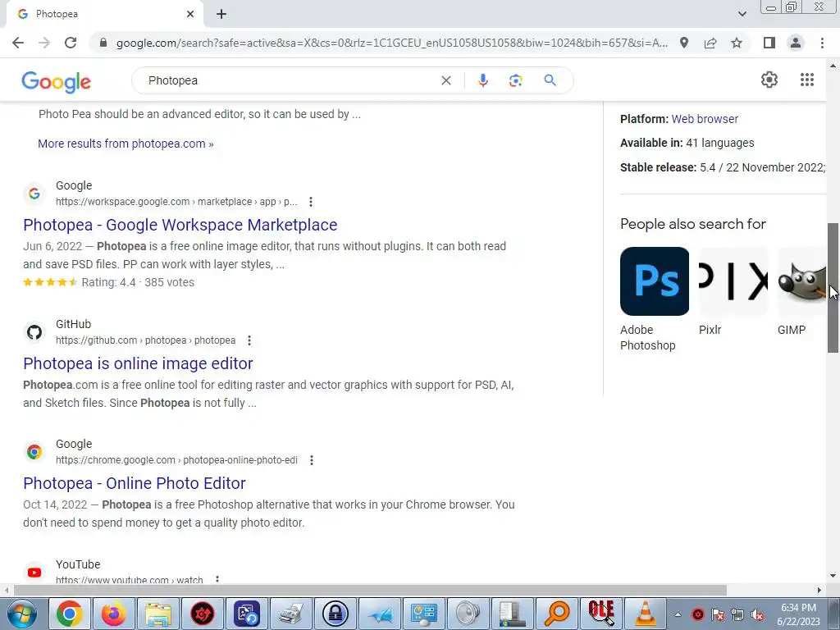
Task: Click https://github.com › photopea URL text
Action: click(x=145, y=340)
